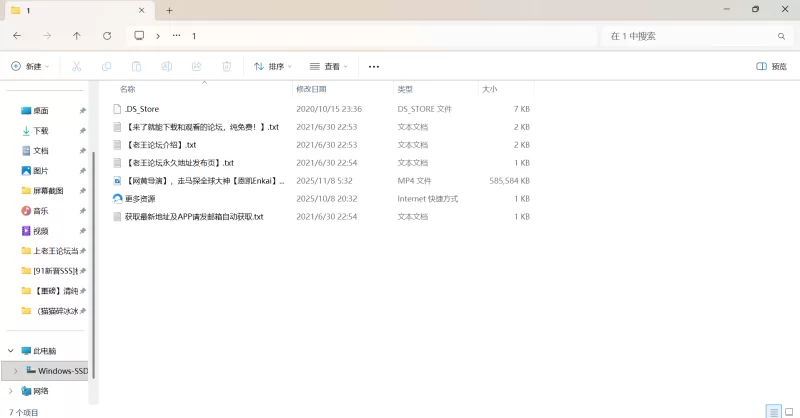Click the magnifier search icon
800x418 pixels.
coord(781,36)
